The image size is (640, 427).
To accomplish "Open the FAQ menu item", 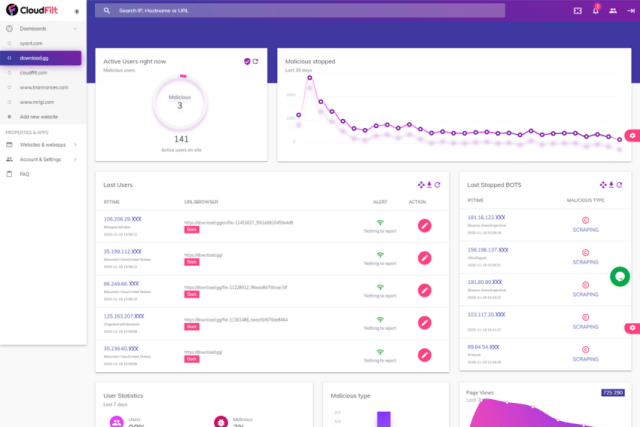I will [x=25, y=173].
